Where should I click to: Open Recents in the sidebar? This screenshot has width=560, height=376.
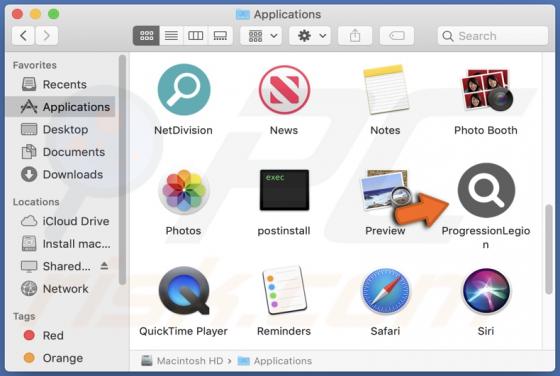61,84
